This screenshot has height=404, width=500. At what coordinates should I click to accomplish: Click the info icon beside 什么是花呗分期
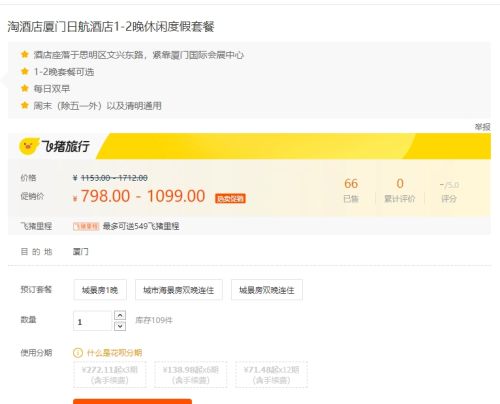[x=78, y=353]
